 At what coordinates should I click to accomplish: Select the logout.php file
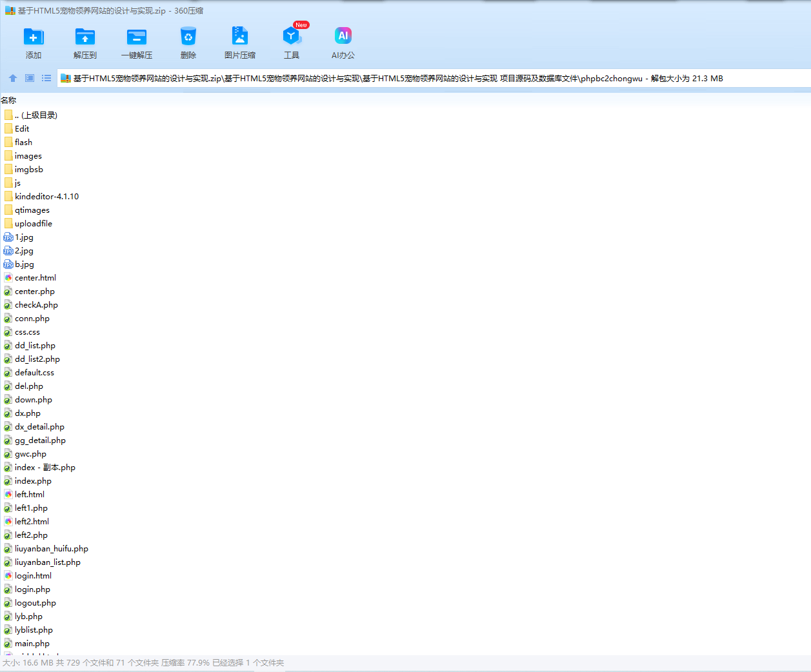(30, 602)
